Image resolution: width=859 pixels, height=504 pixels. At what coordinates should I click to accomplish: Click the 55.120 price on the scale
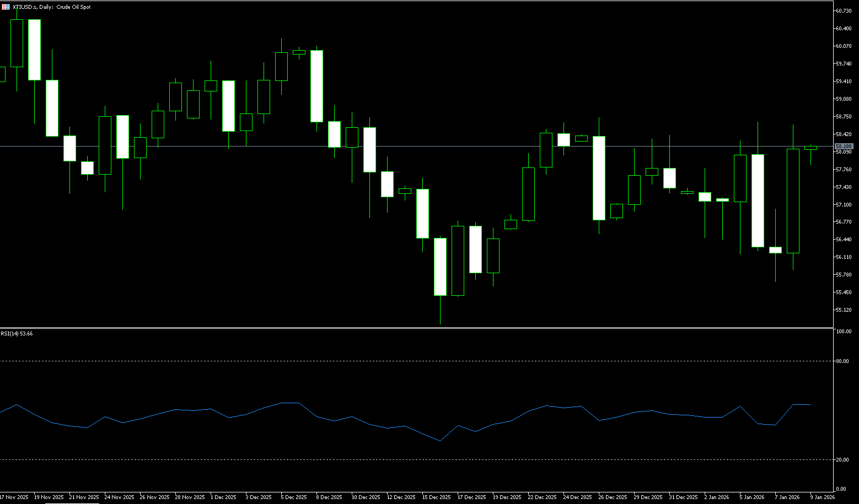pos(844,310)
